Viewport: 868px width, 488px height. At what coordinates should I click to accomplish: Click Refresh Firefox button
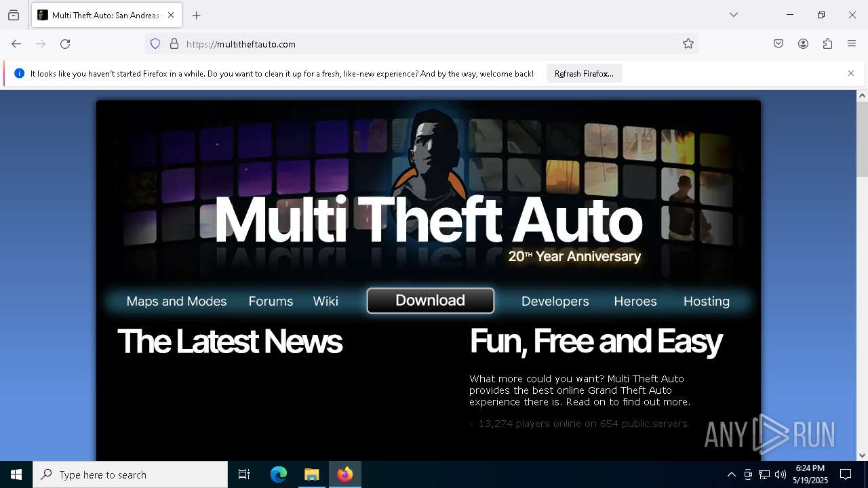[584, 73]
